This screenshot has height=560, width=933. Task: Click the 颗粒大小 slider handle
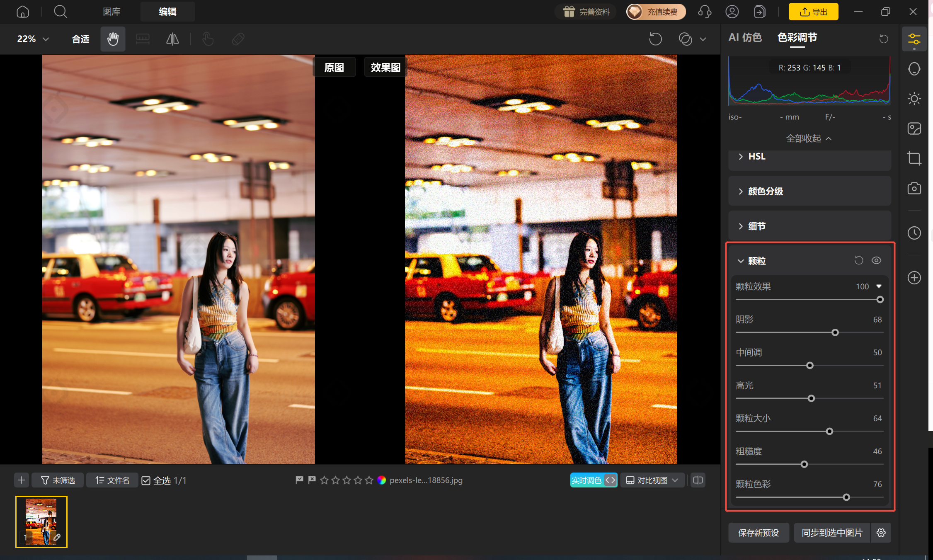click(x=829, y=432)
